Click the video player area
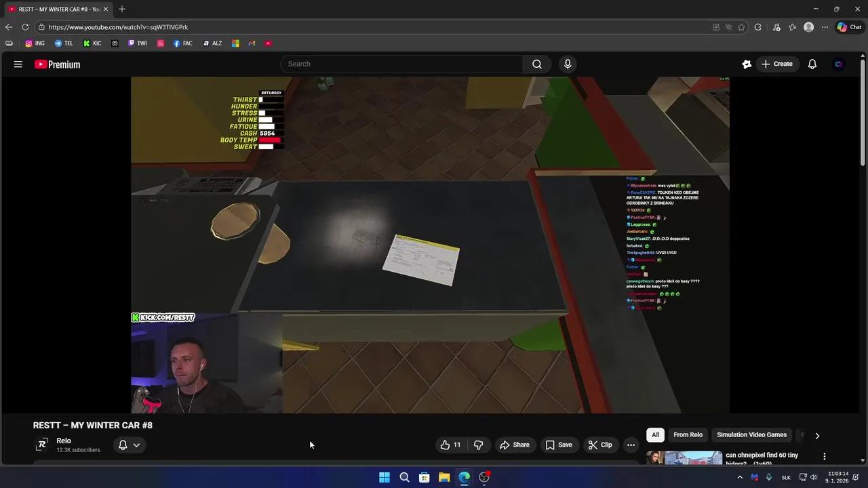The image size is (868, 488). pos(430,245)
